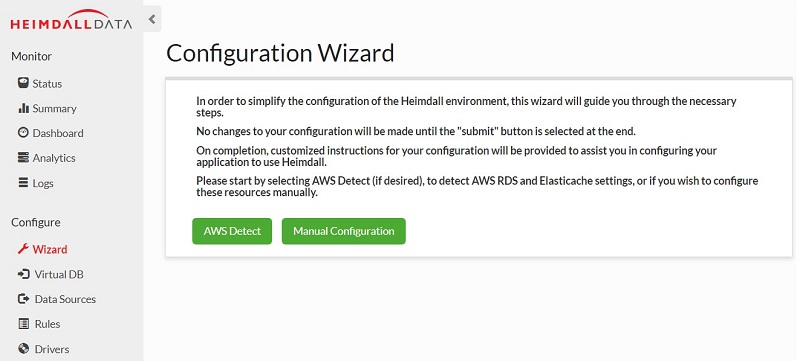This screenshot has width=800, height=361.
Task: Click the Rules list icon
Action: (x=23, y=324)
